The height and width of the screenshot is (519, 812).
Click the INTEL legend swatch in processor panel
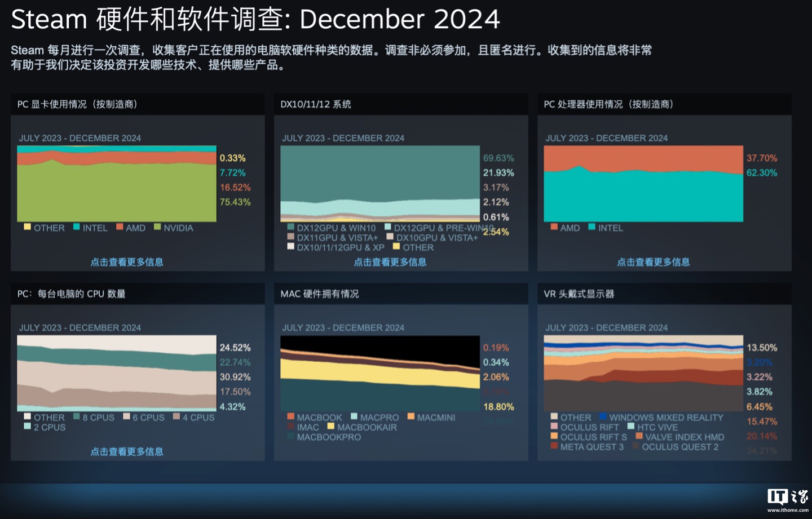[592, 227]
